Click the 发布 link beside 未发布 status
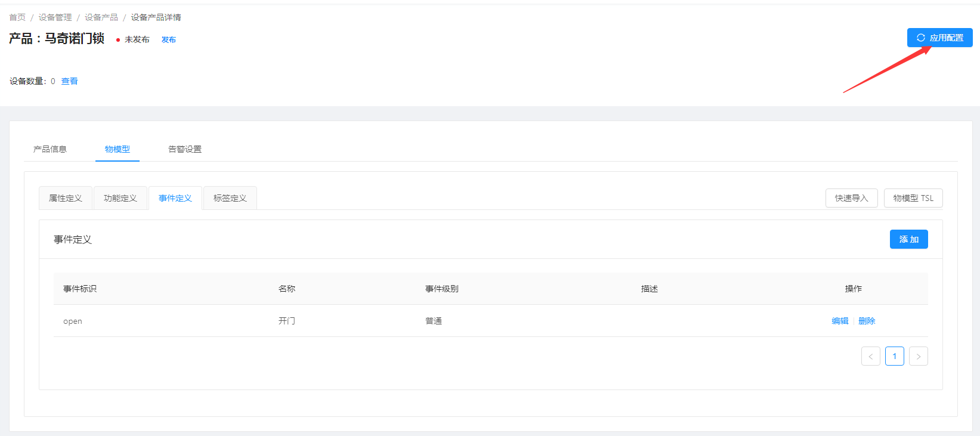The width and height of the screenshot is (980, 436). [169, 39]
